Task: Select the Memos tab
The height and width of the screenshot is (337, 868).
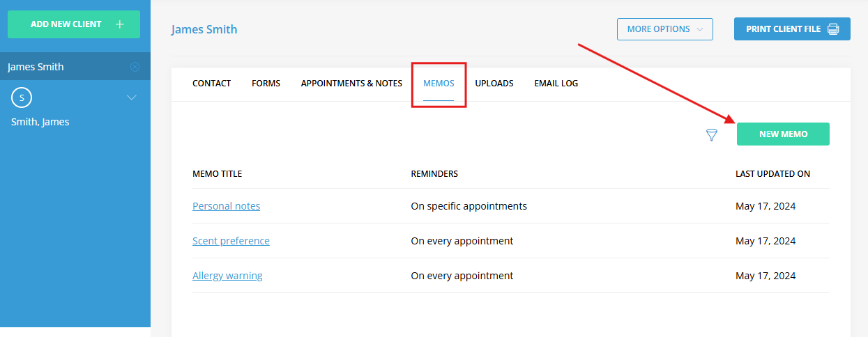Action: point(439,84)
